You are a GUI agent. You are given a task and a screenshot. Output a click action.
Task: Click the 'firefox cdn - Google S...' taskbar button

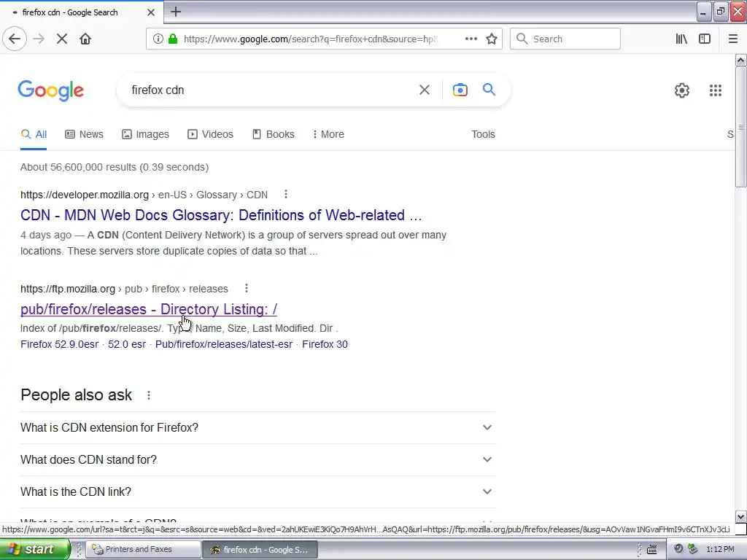(260, 550)
